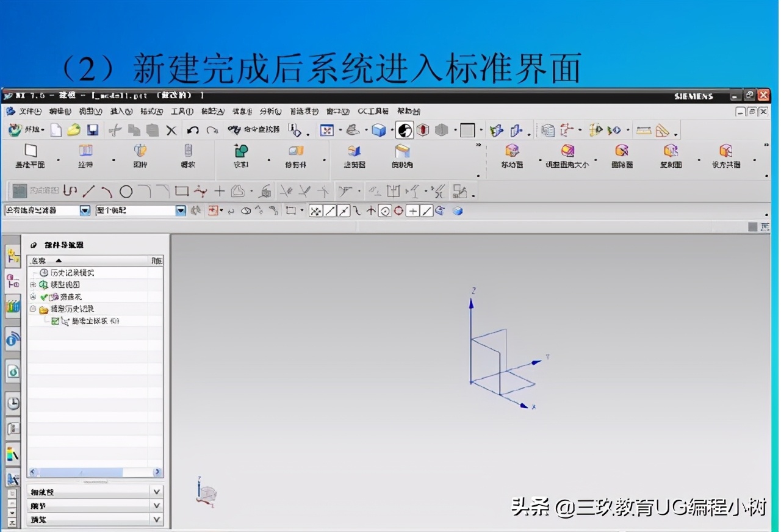Select the Extrude feature tool
This screenshot has width=781, height=532.
(85, 156)
